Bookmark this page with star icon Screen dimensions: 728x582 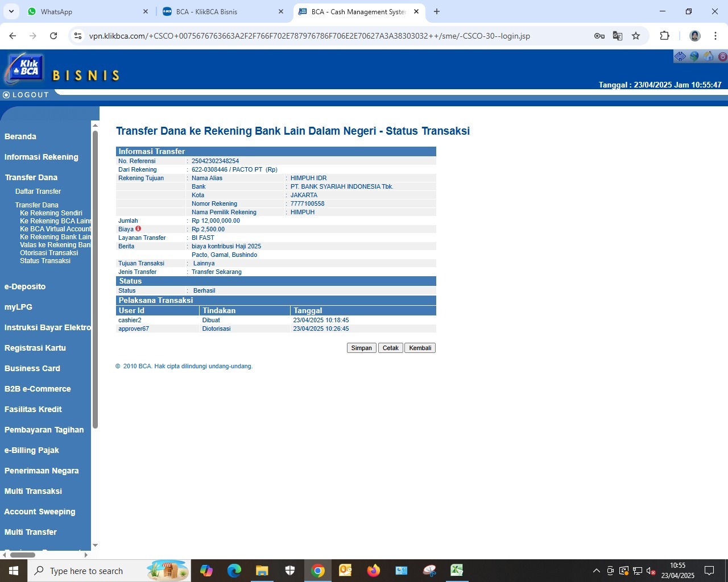click(636, 36)
